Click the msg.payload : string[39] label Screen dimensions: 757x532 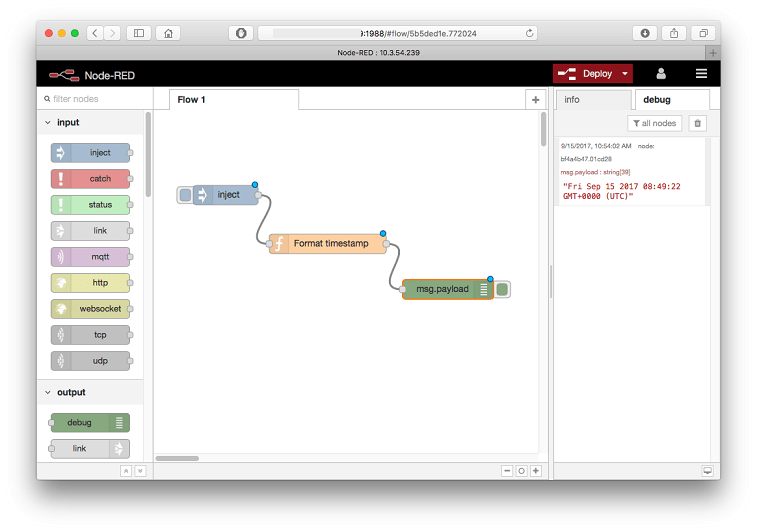click(x=595, y=172)
